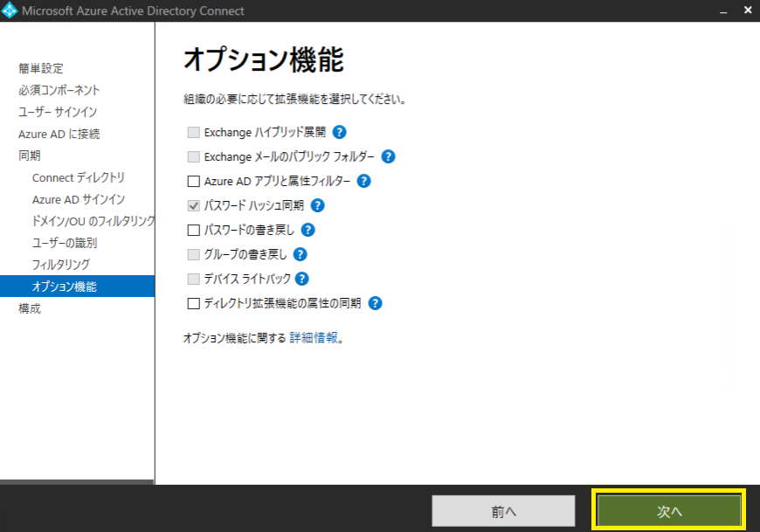Enable Azure AD アプリと属性フィルター checkbox
Screen dimensions: 760x532
(x=193, y=181)
